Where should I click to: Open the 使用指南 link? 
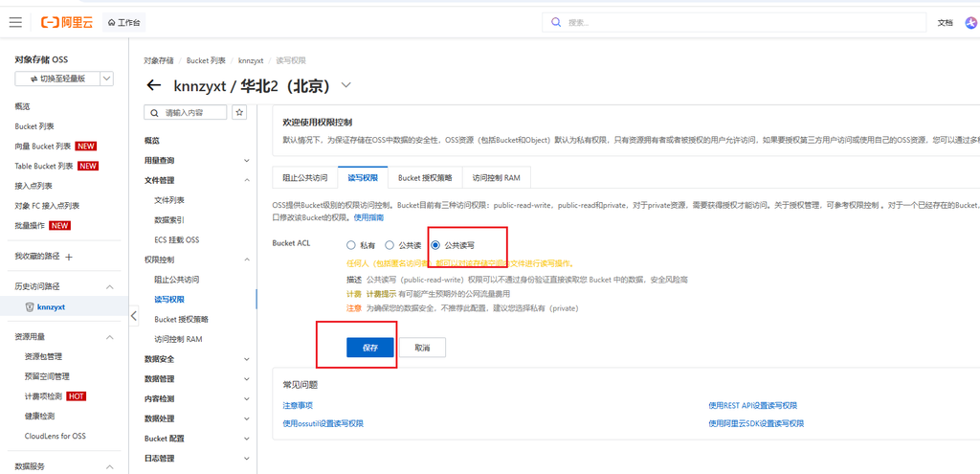pyautogui.click(x=368, y=217)
